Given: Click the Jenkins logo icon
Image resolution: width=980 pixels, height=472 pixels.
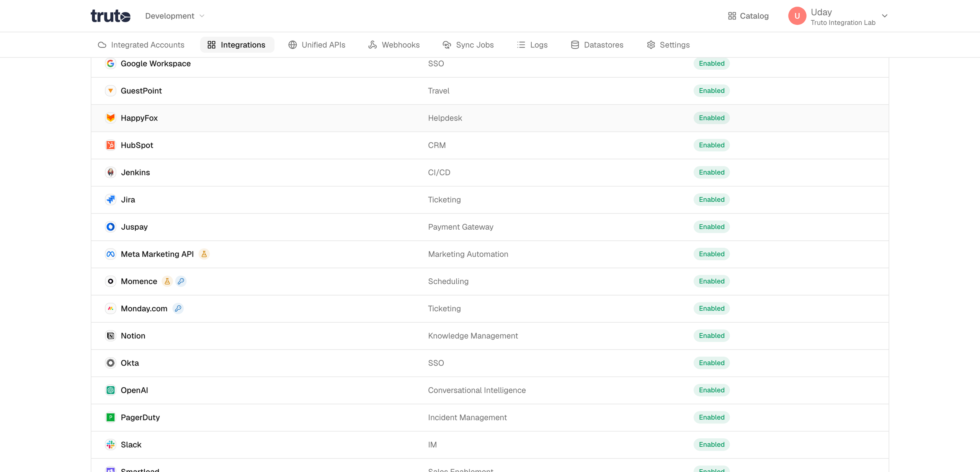Looking at the screenshot, I should (x=111, y=172).
